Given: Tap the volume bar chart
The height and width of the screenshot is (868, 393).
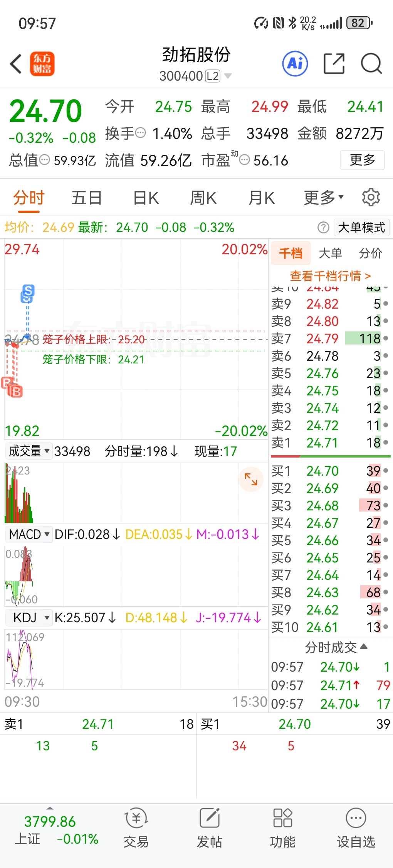Looking at the screenshot, I should 136,493.
